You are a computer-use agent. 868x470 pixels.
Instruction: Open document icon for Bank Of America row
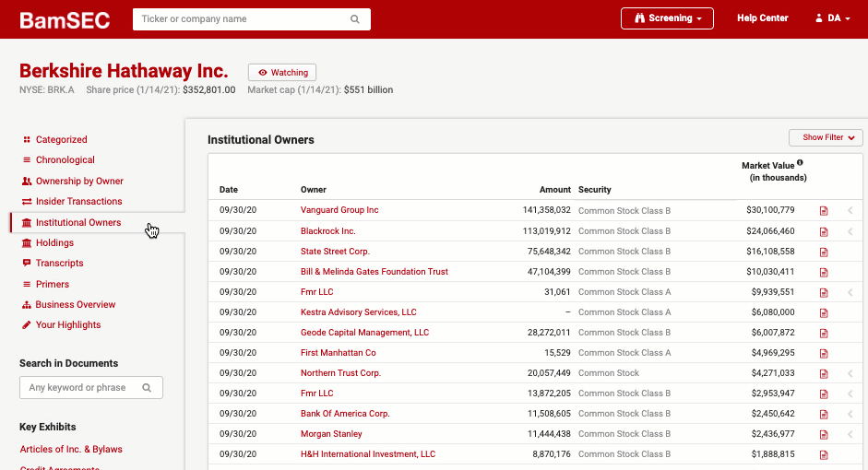(x=824, y=414)
